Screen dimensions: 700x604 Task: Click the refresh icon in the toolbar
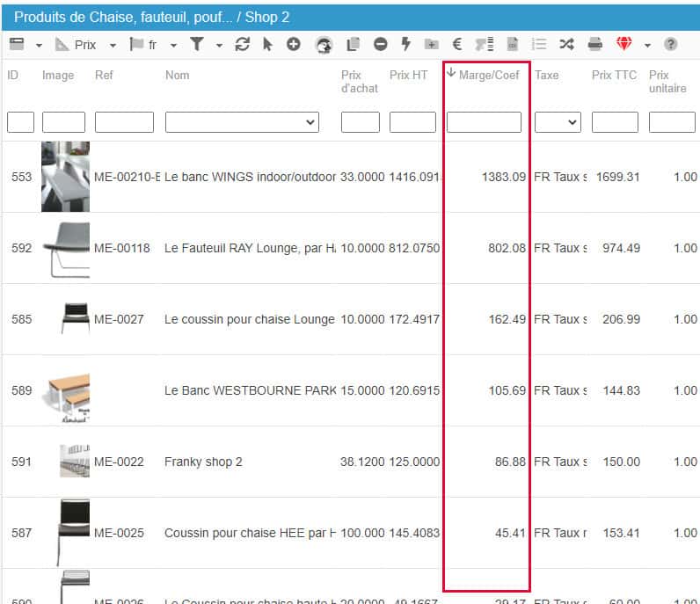[x=243, y=44]
